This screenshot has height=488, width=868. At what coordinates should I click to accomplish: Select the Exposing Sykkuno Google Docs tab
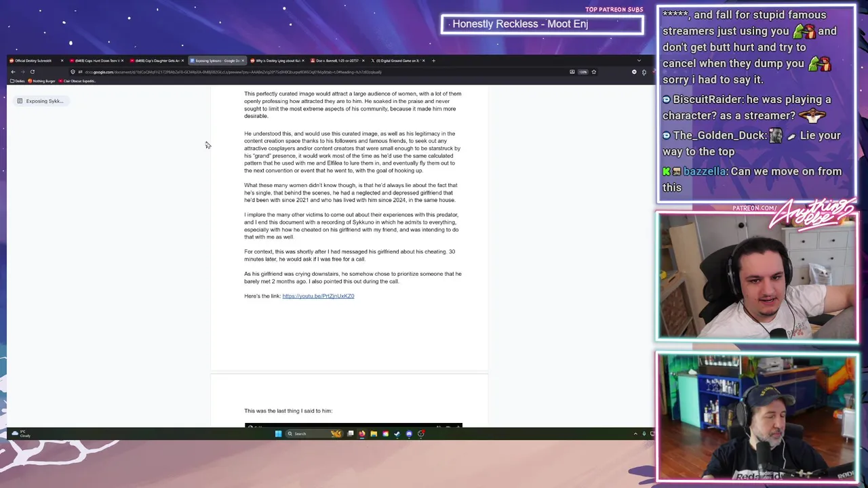pos(216,60)
